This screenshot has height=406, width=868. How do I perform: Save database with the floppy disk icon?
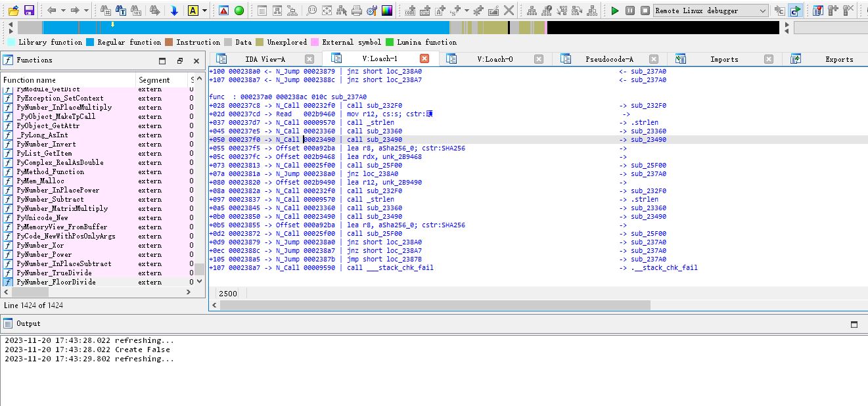pos(29,11)
